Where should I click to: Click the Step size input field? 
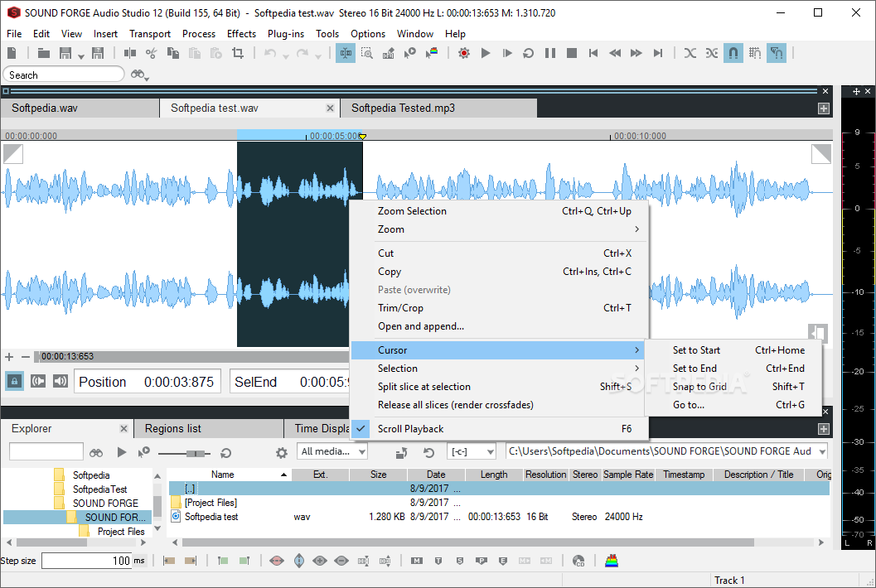click(x=86, y=561)
